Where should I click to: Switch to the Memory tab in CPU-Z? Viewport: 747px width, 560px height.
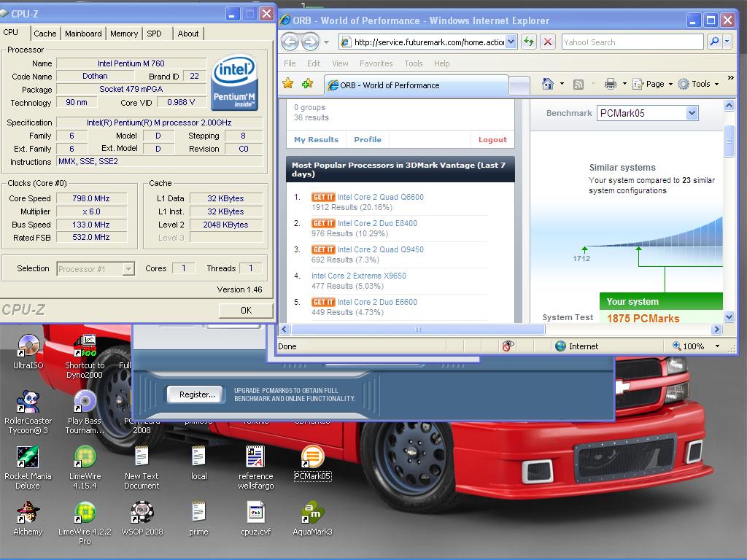[x=124, y=34]
